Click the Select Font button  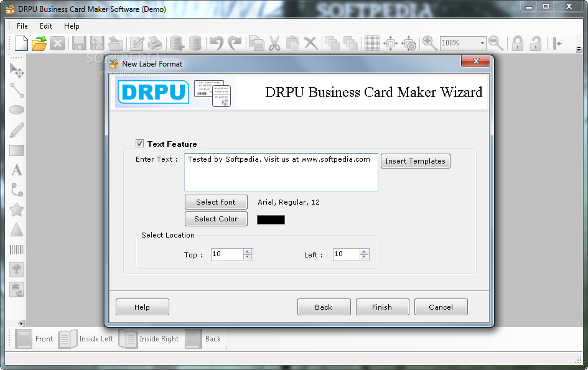point(216,202)
